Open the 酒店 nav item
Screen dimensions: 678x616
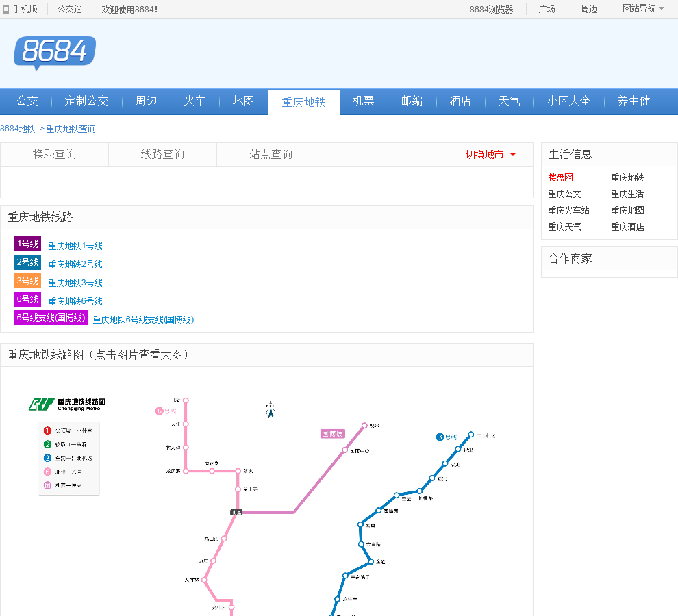tap(460, 101)
